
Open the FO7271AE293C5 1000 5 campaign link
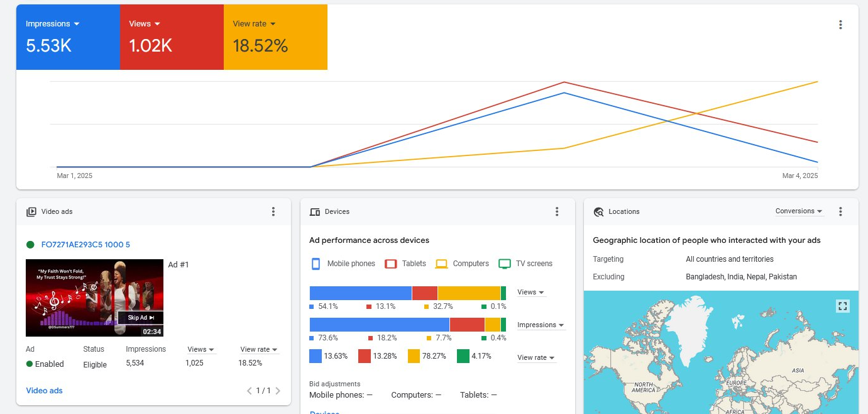coord(85,245)
